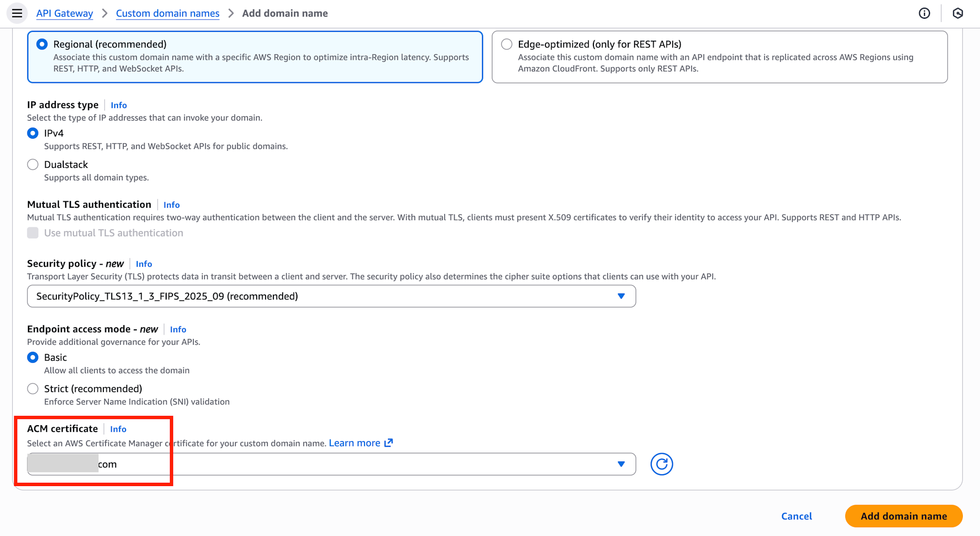The image size is (980, 536).
Task: Select the Edge-optimized endpoint type
Action: tap(507, 44)
